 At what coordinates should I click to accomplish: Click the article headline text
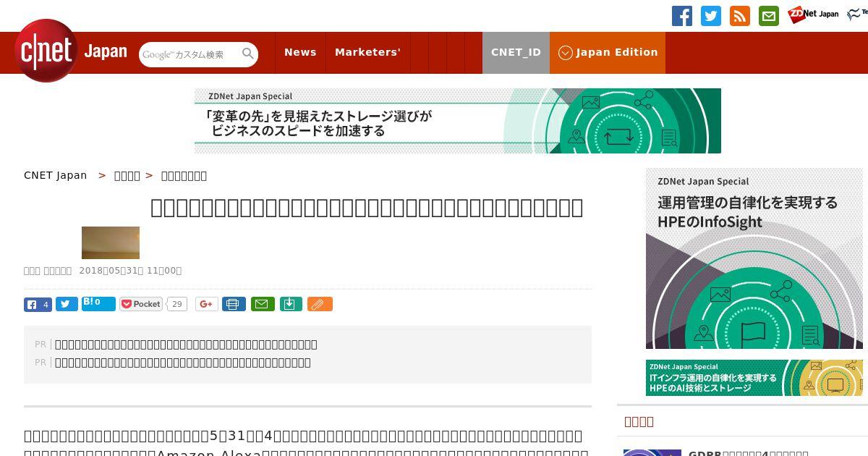coord(367,208)
